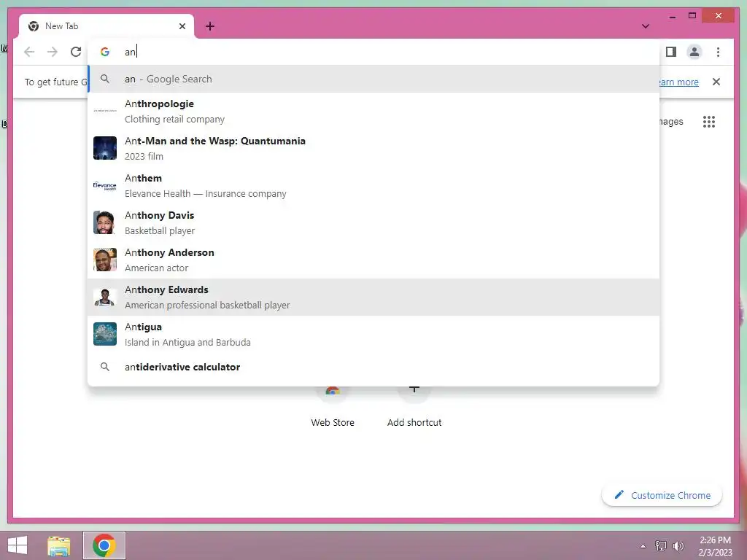This screenshot has height=560, width=747.
Task: Click the Google G icon in the address bar
Action: tap(105, 52)
